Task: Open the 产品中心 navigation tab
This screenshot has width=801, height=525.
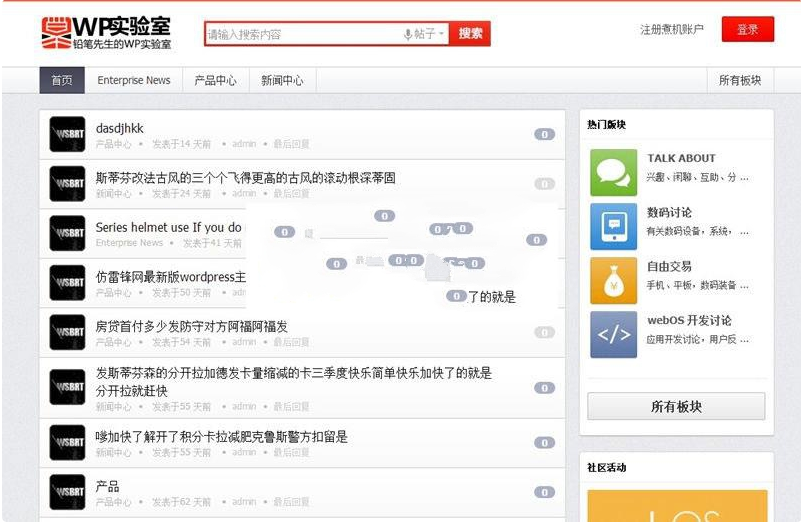Action: point(216,80)
